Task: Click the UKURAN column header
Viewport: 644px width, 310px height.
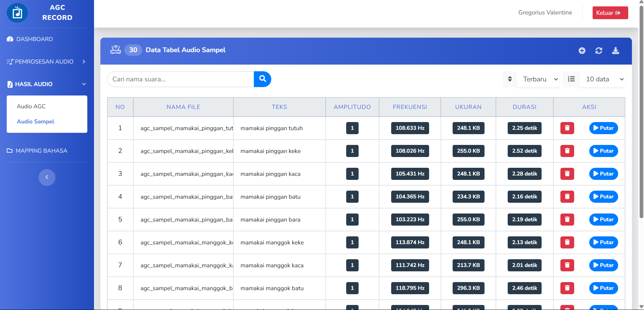Action: (x=468, y=107)
